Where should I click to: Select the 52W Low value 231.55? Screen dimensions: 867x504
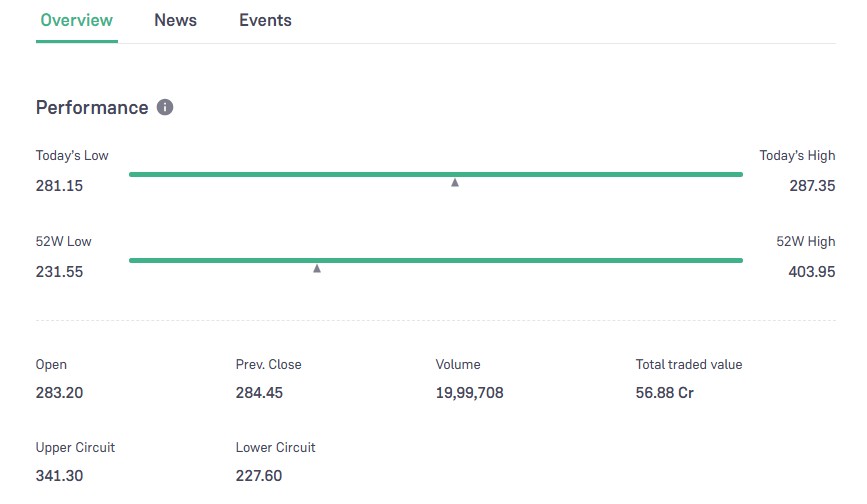pos(59,272)
